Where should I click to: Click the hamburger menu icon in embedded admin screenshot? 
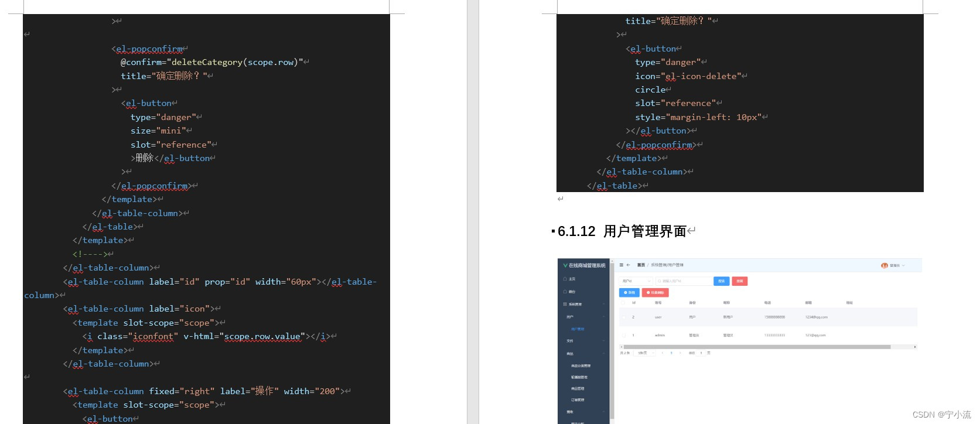point(622,265)
